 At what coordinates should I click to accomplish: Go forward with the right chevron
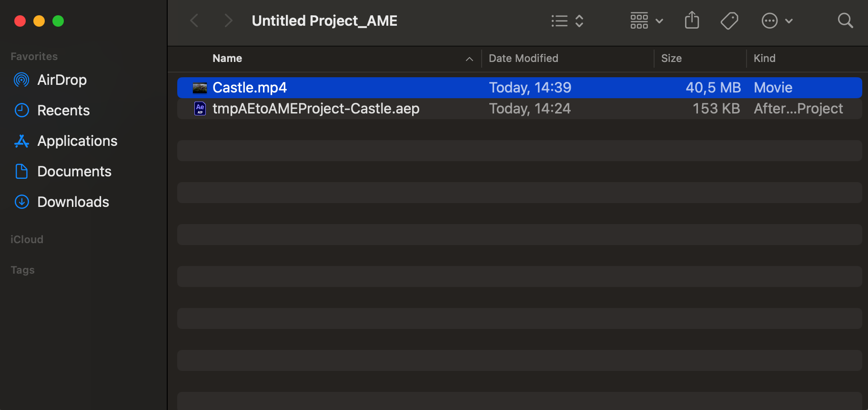click(228, 20)
